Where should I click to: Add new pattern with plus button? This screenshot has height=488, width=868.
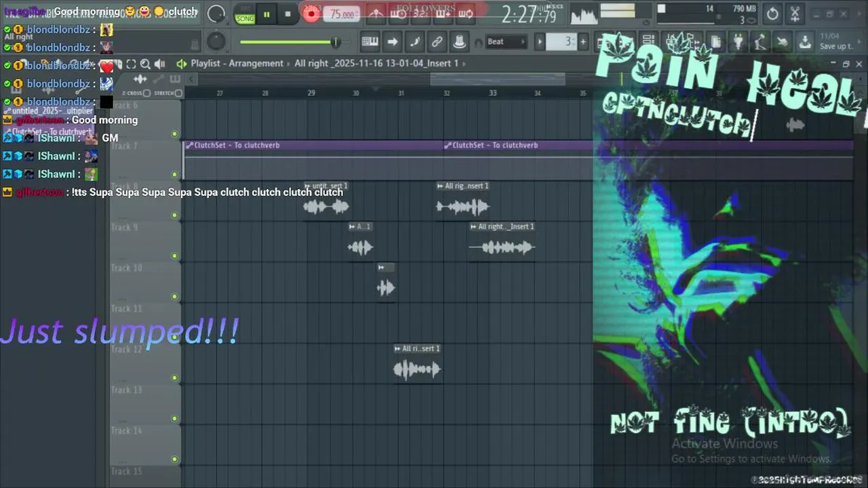click(x=583, y=42)
